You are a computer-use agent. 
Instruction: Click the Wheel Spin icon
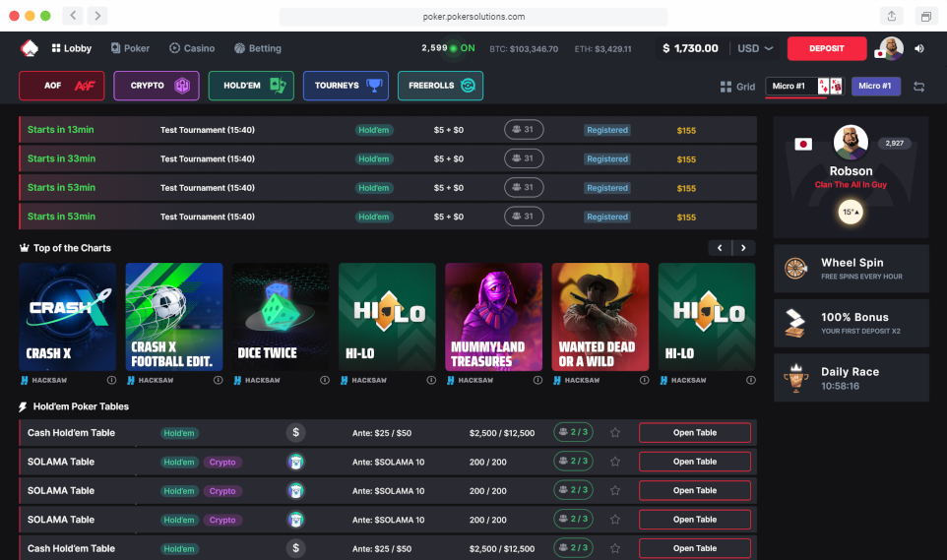[x=795, y=269]
